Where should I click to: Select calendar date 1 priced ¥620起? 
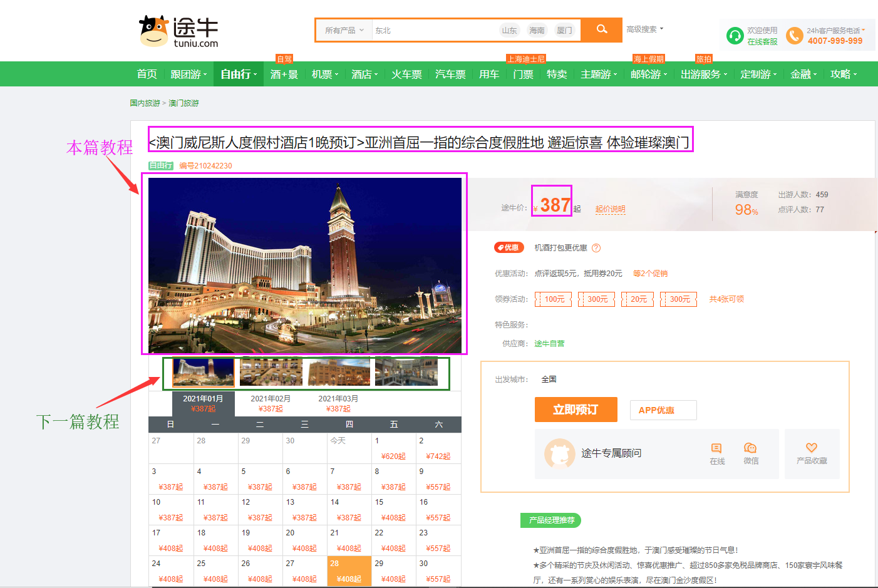tap(394, 448)
